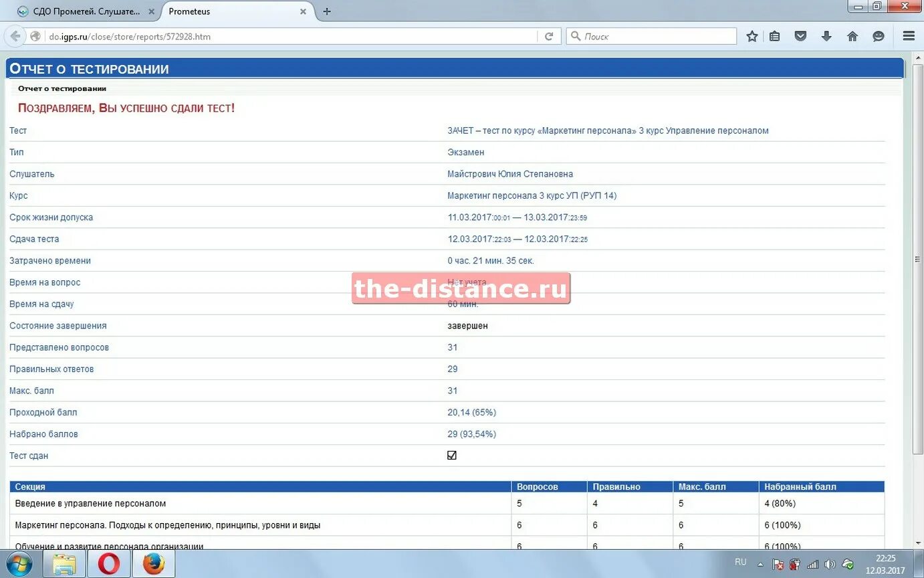Image resolution: width=924 pixels, height=578 pixels.
Task: Close the СДО Прометей tab
Action: [x=151, y=11]
